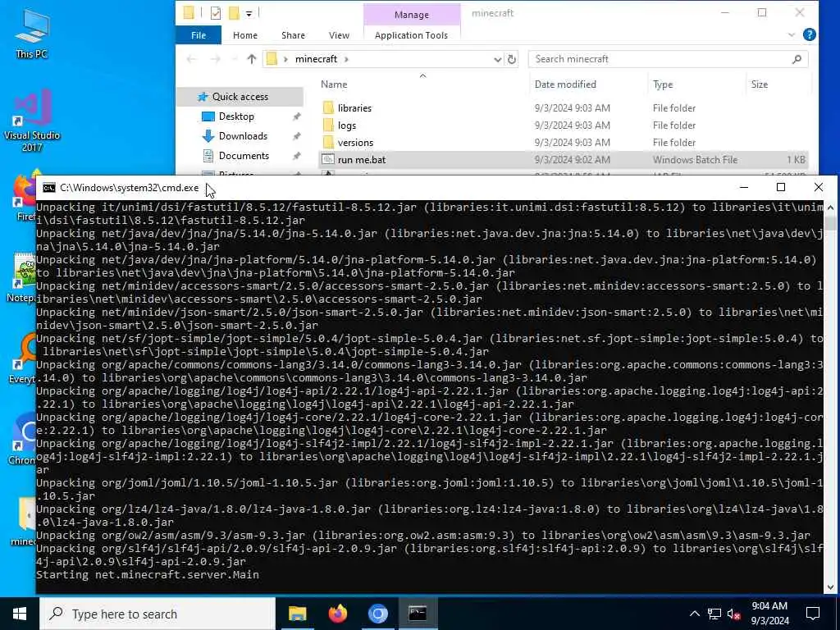Open This PC desktop icon
This screenshot has height=630, width=840.
click(x=32, y=34)
